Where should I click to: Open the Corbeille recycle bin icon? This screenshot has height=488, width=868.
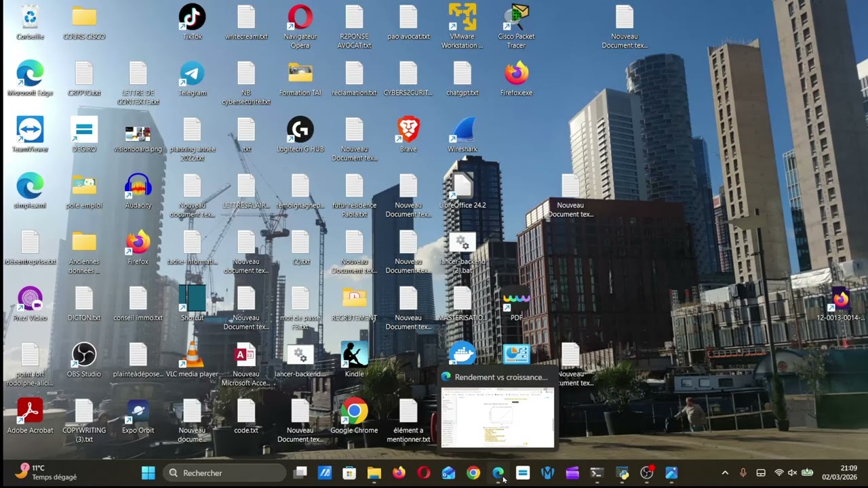coord(30,22)
